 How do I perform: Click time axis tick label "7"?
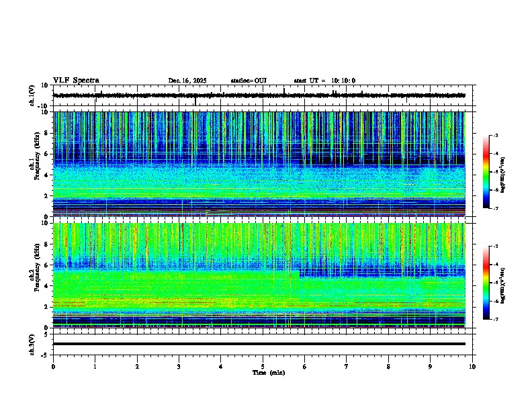click(x=347, y=367)
